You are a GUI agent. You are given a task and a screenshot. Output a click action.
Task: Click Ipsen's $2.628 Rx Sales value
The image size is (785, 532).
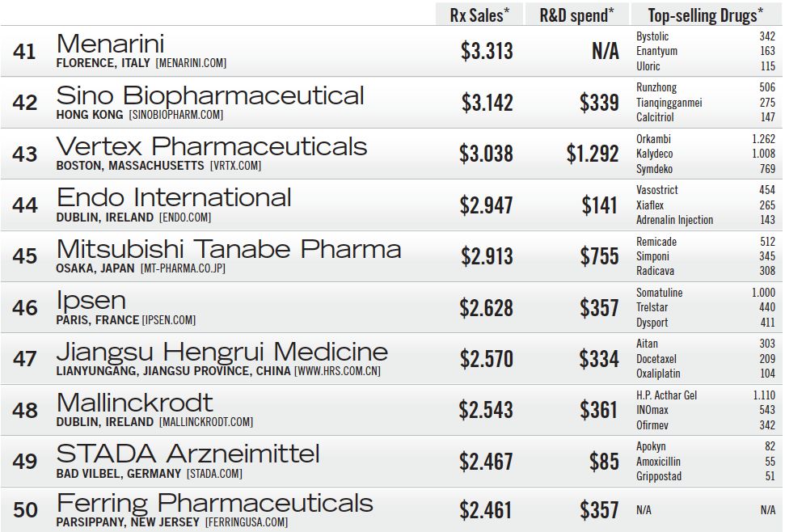[486, 307]
